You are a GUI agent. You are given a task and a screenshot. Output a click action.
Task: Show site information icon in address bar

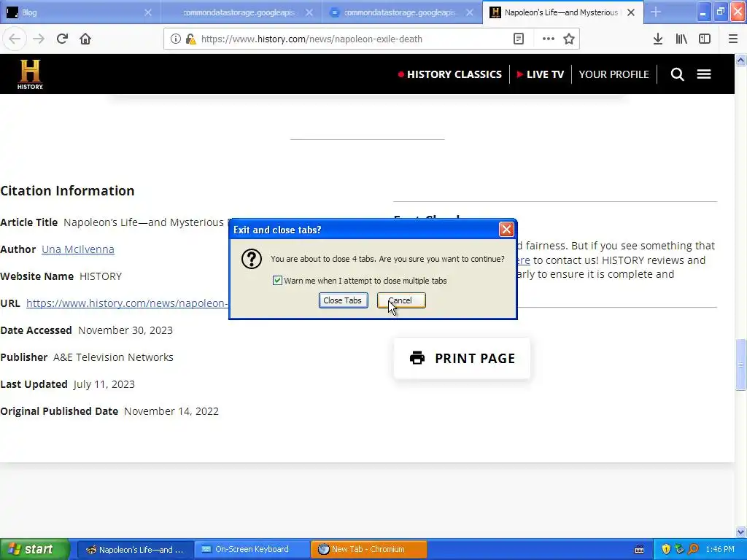point(175,39)
